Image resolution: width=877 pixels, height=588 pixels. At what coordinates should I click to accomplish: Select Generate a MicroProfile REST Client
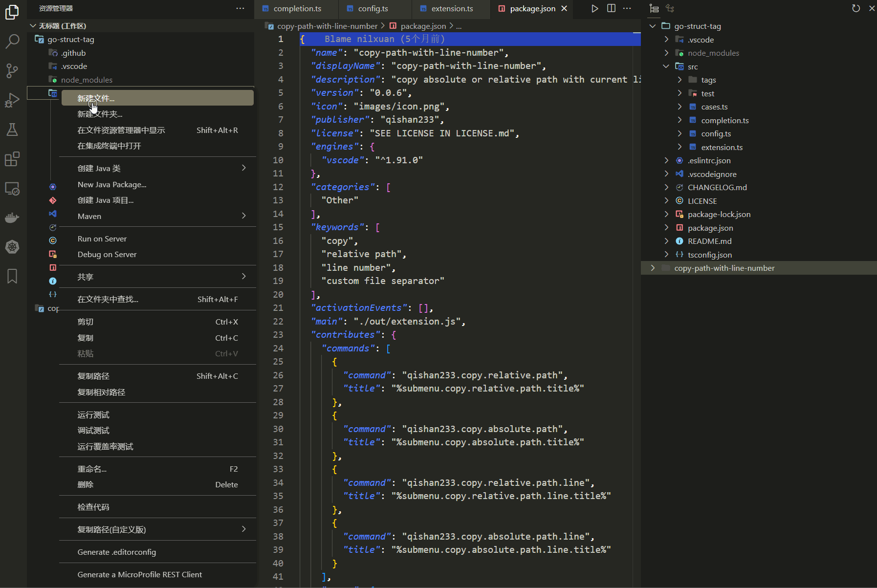coord(157,574)
